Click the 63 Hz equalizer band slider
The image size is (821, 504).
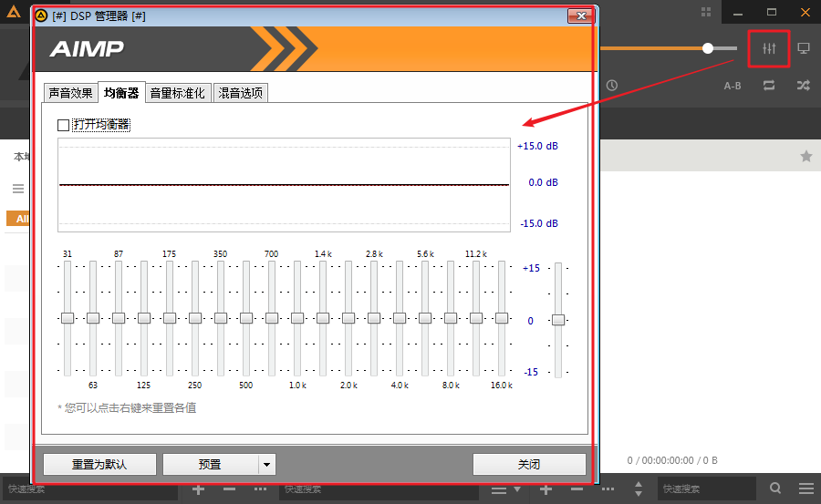(x=93, y=318)
